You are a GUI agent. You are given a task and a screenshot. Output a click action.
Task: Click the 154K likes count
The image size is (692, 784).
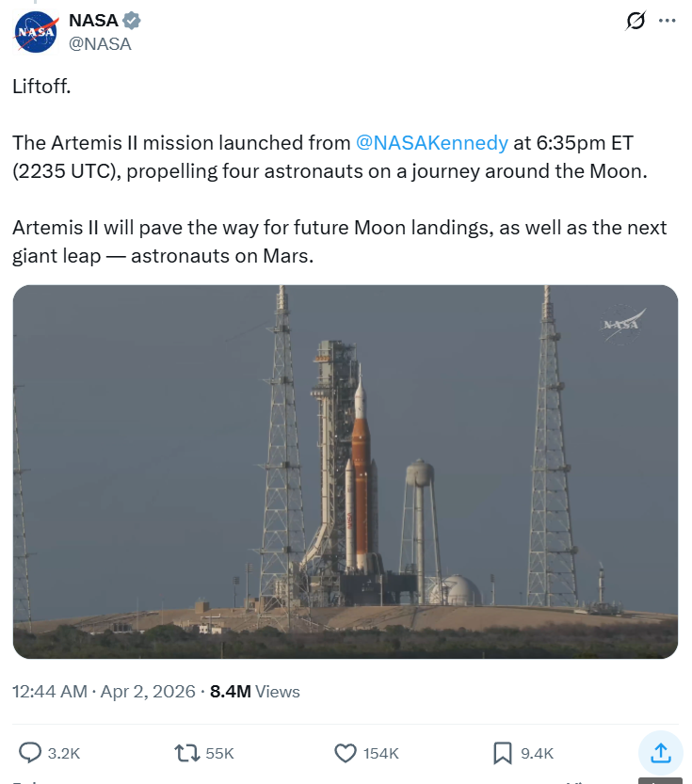381,753
